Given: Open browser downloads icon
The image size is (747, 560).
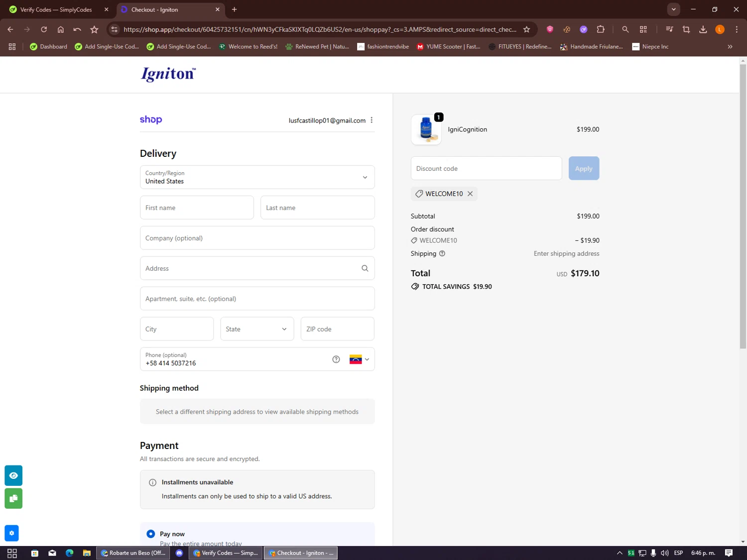Looking at the screenshot, I should (703, 29).
